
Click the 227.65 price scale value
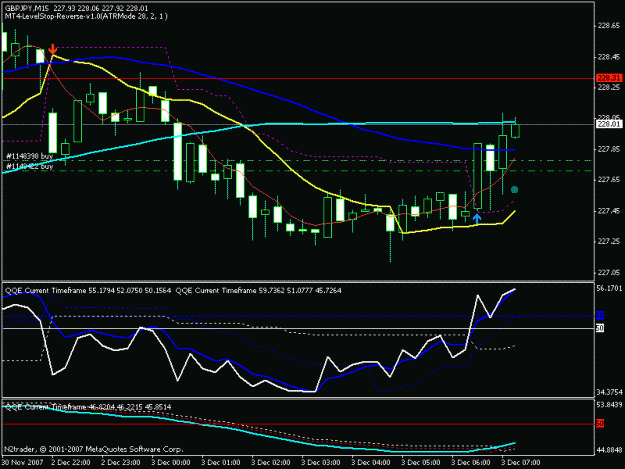[x=609, y=180]
